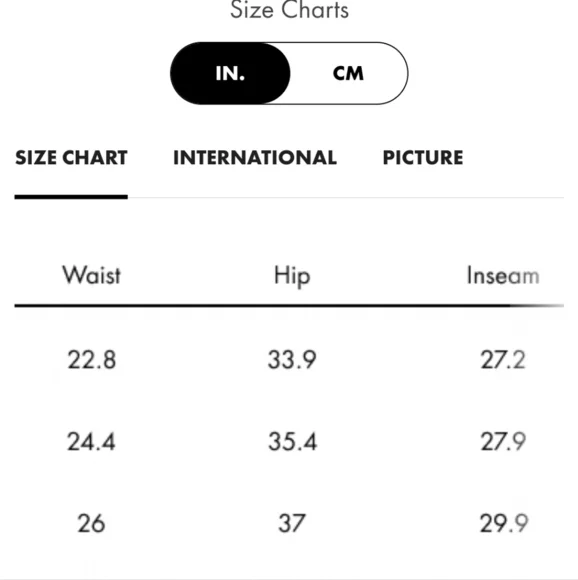578x580 pixels.
Task: Select hip value 33.9
Action: point(292,360)
